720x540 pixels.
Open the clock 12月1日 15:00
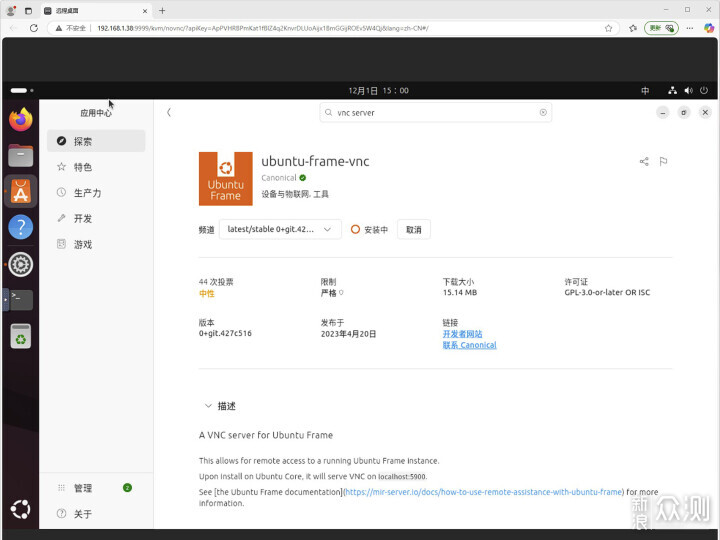[x=378, y=90]
